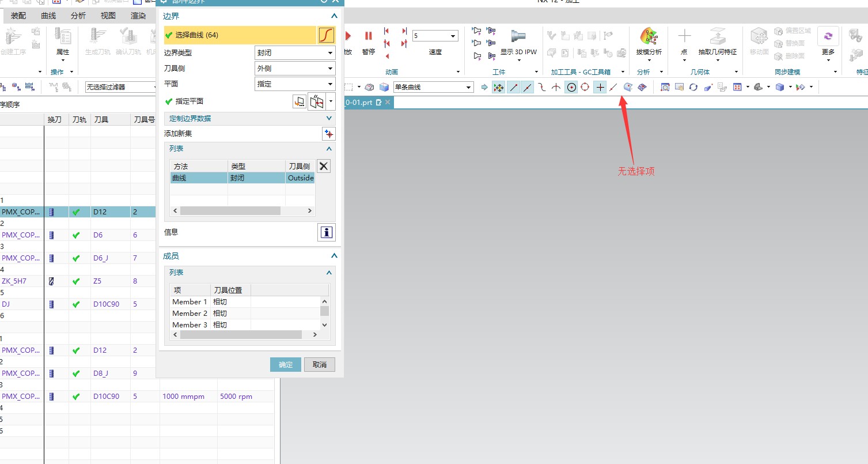Open the 视图 ribbon tab
This screenshot has height=464, width=868.
108,16
